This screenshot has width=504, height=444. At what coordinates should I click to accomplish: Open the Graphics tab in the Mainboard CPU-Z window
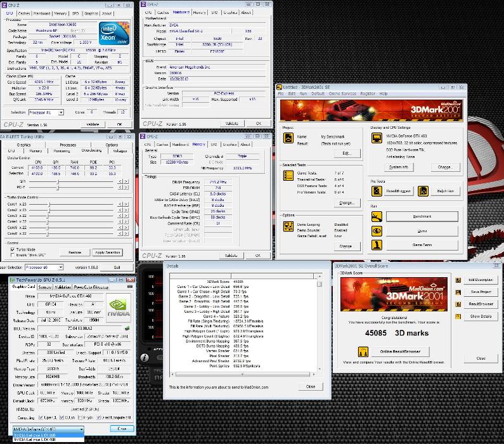pyautogui.click(x=230, y=13)
